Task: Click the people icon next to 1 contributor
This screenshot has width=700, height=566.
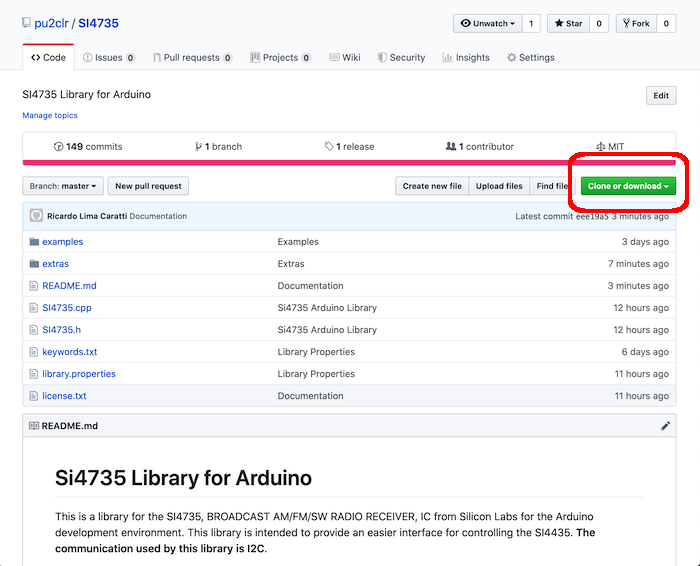Action: click(x=451, y=146)
